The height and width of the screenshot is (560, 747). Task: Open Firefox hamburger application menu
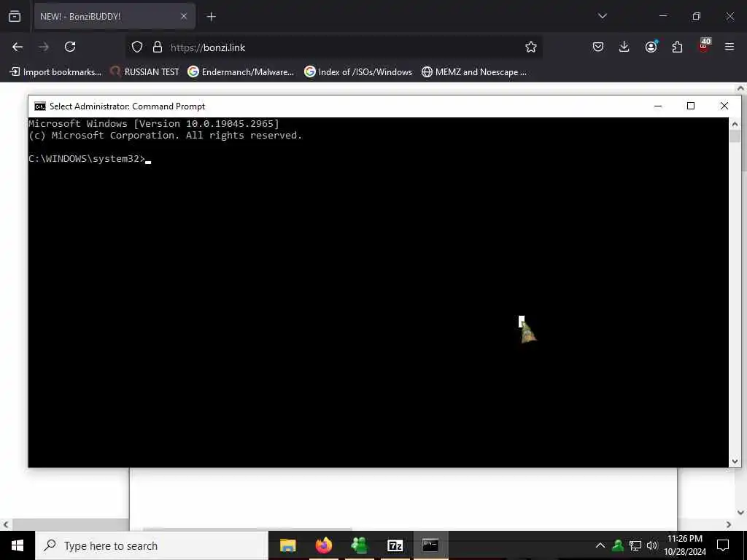pos(729,47)
